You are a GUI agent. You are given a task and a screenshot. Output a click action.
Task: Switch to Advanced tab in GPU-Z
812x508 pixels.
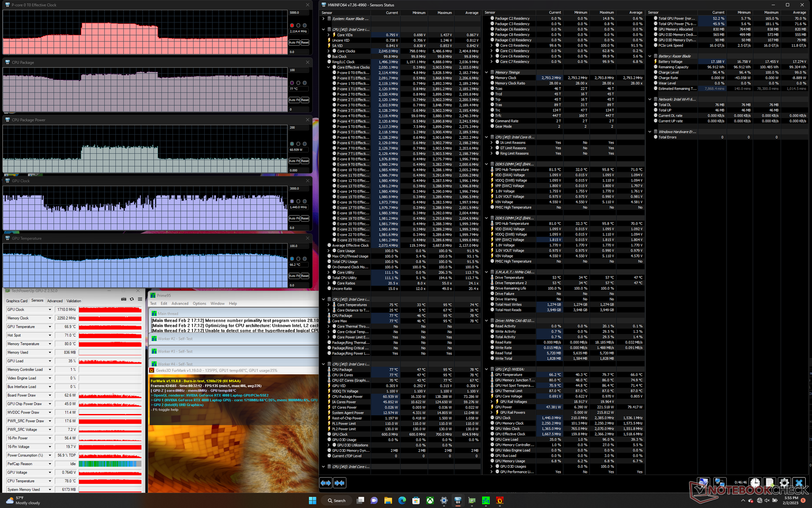55,301
